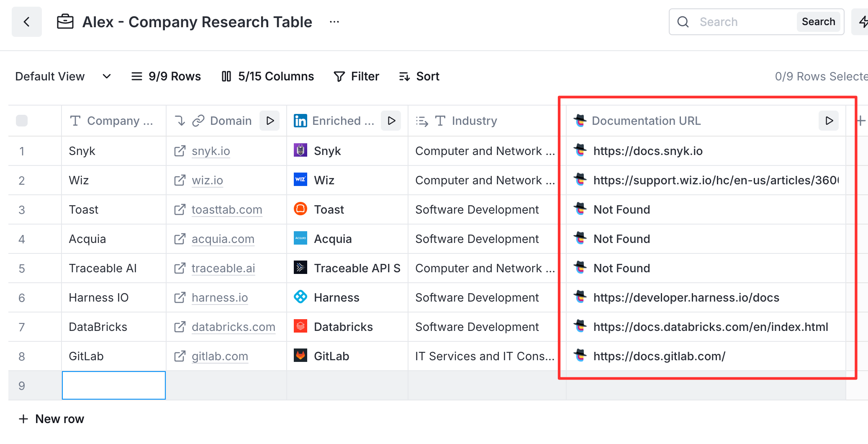This screenshot has height=444, width=868.
Task: Click the LinkedIn icon in Enriched header
Action: click(300, 121)
